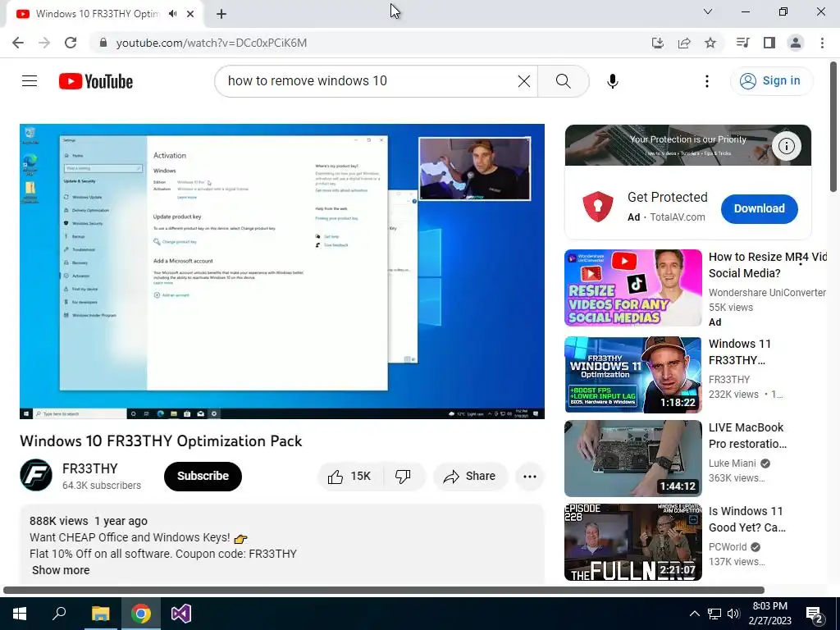Show hidden system tray icons
840x630 pixels.
tap(694, 614)
